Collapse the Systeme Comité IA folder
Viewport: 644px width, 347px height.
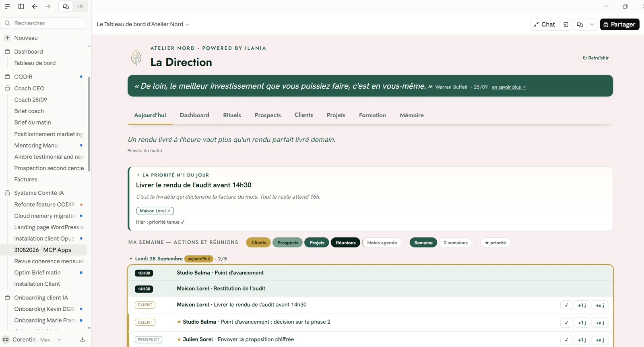click(x=7, y=193)
